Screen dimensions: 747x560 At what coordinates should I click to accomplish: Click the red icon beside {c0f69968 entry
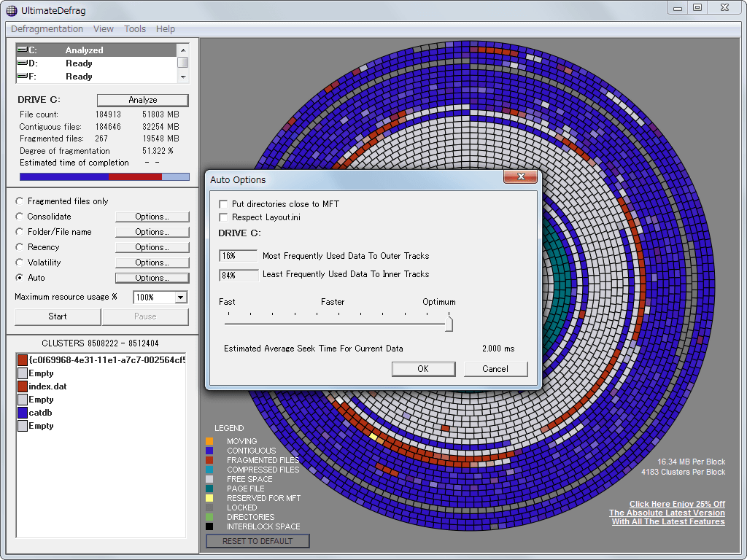(23, 360)
